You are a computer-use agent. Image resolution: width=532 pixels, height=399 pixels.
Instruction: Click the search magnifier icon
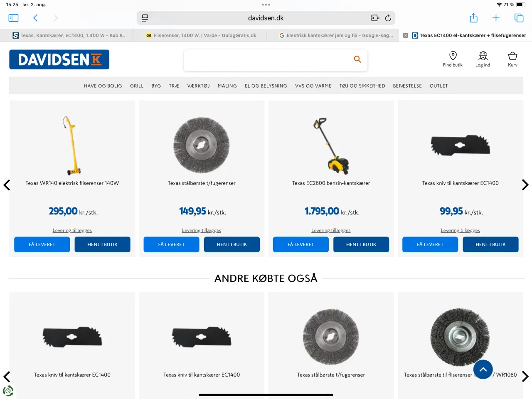click(357, 59)
